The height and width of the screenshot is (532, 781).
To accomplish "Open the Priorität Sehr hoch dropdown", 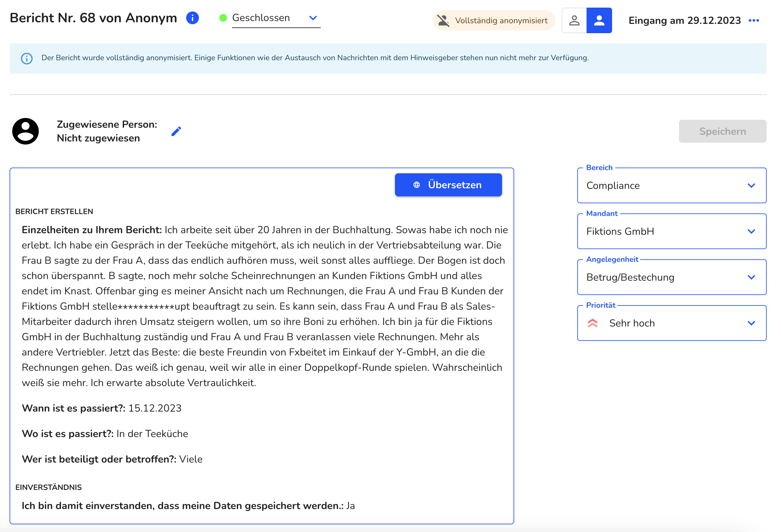I will click(671, 323).
